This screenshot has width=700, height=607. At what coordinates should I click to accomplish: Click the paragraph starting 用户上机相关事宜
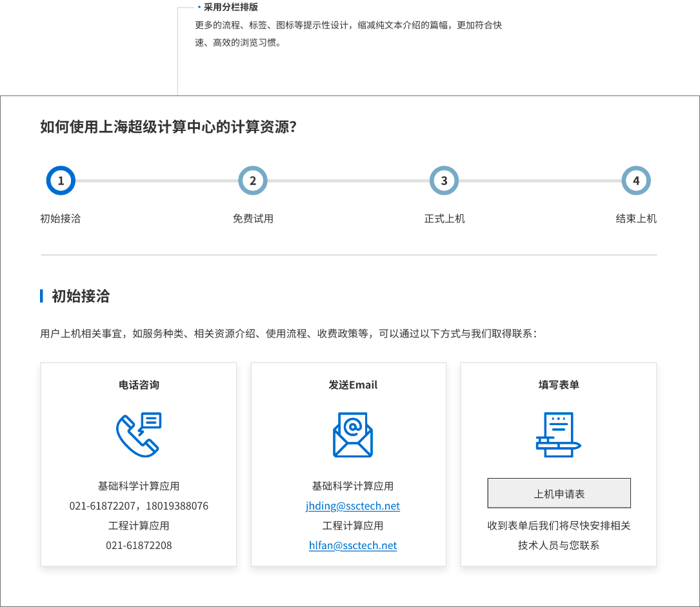pos(288,334)
